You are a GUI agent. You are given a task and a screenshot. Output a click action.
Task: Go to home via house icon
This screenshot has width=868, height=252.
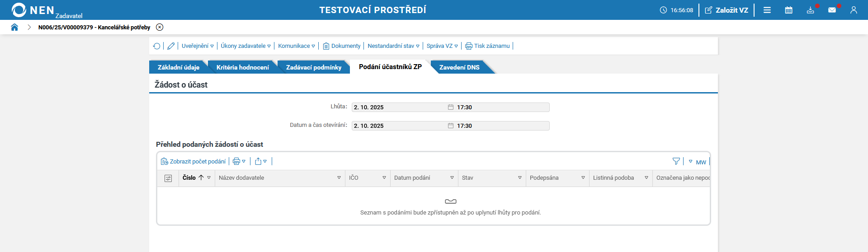coord(14,27)
